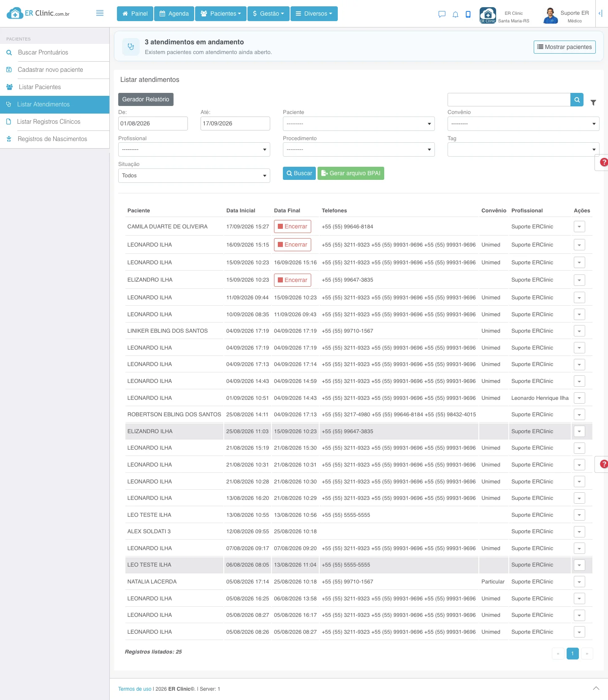Open Convênio filter dropdown
The image size is (608, 700).
pyautogui.click(x=524, y=124)
